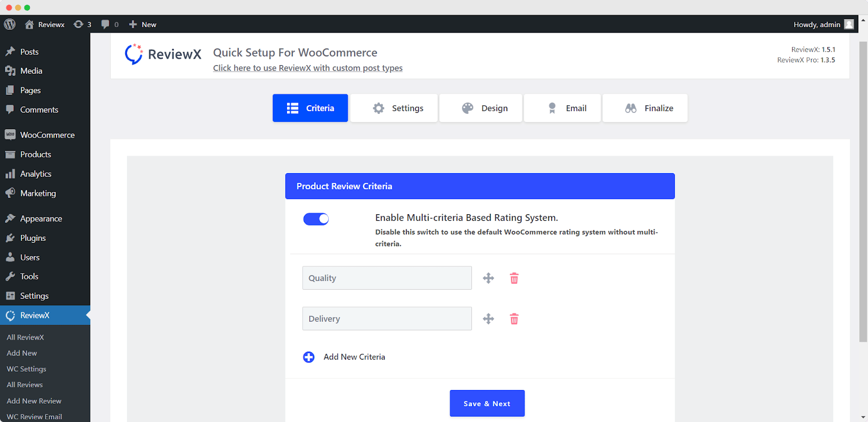Click the move handle for Delivery
This screenshot has height=422, width=868.
coord(488,319)
